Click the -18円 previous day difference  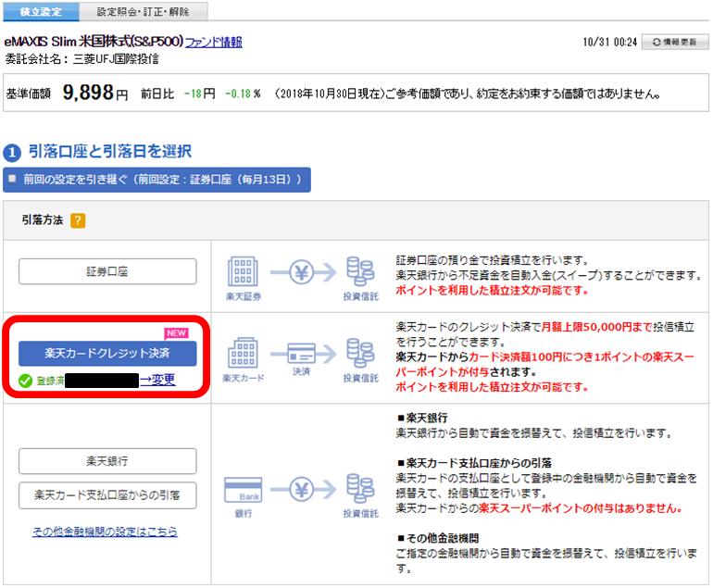coord(200,94)
